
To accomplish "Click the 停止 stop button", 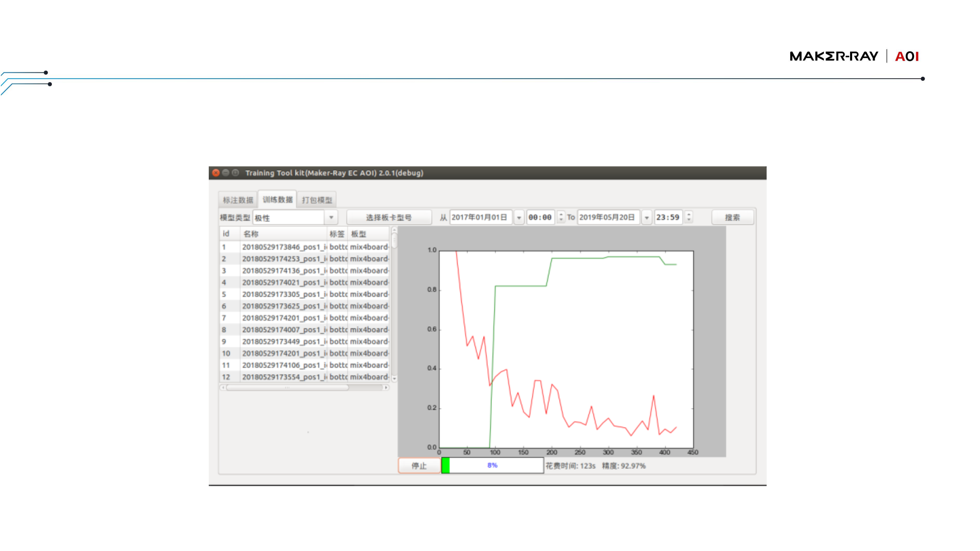I will [x=419, y=466].
